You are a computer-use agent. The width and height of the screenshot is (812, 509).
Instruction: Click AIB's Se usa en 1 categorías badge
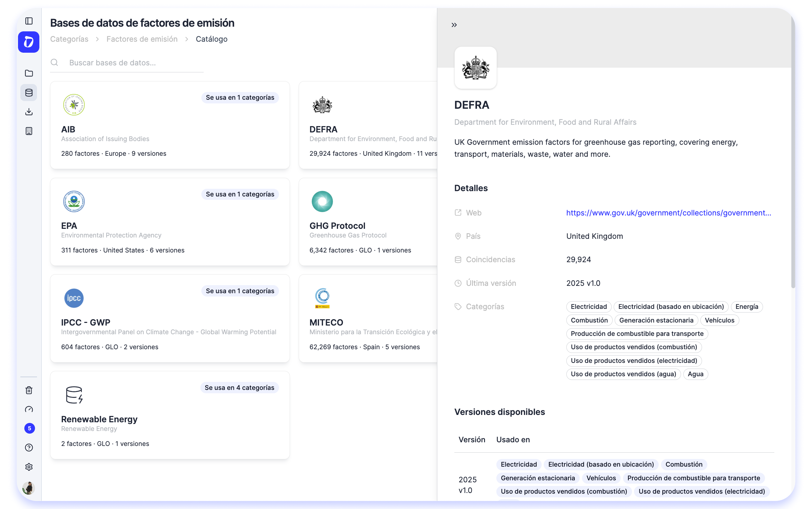point(240,97)
